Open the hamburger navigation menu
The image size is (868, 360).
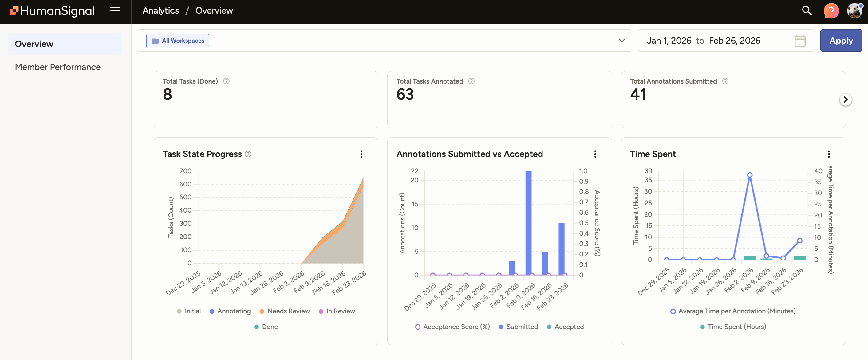tap(115, 11)
